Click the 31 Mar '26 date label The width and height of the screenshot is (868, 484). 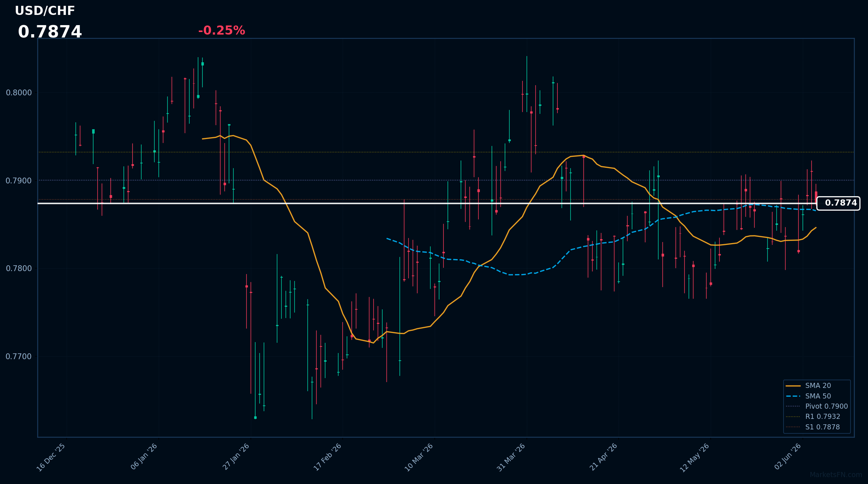[x=511, y=457]
